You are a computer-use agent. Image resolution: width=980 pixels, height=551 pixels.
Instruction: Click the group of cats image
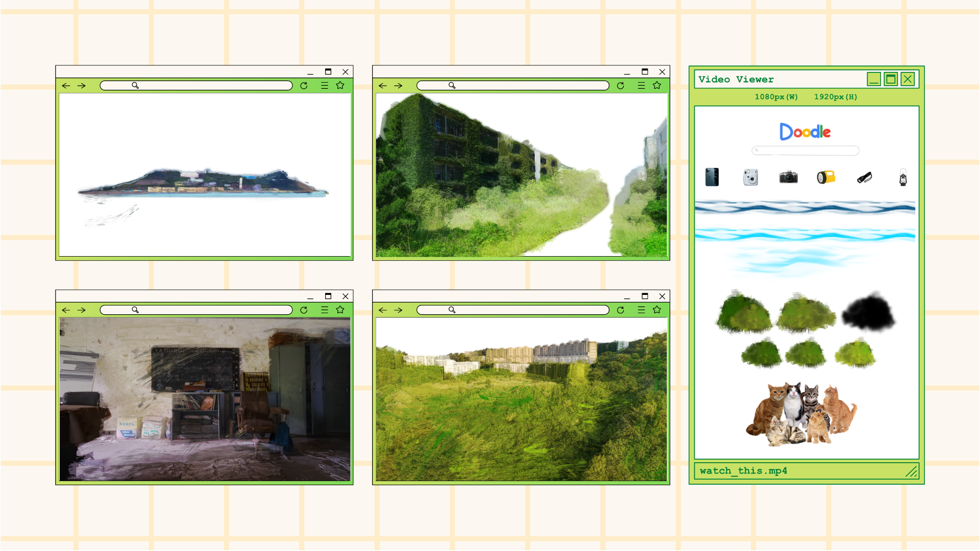pos(801,414)
